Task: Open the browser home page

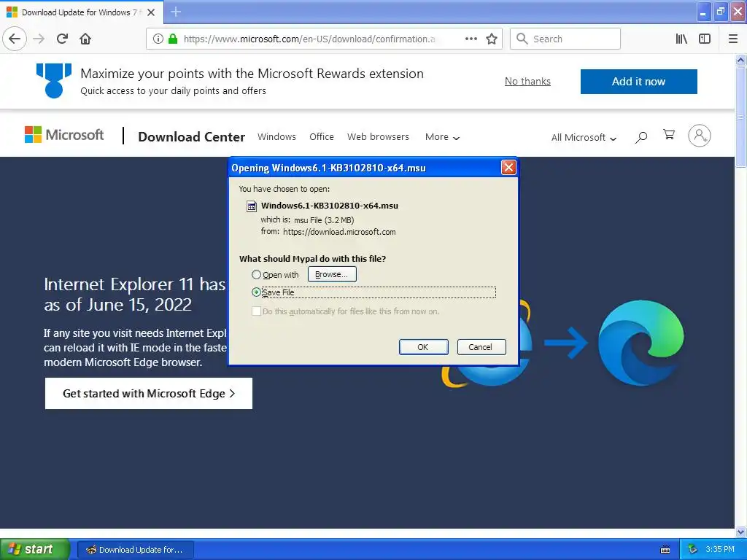Action: (x=85, y=39)
